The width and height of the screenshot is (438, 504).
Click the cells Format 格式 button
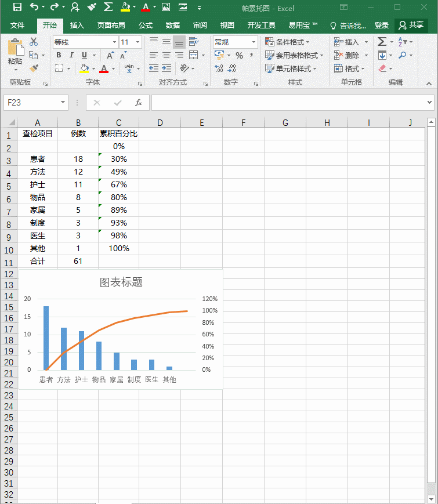pyautogui.click(x=349, y=68)
